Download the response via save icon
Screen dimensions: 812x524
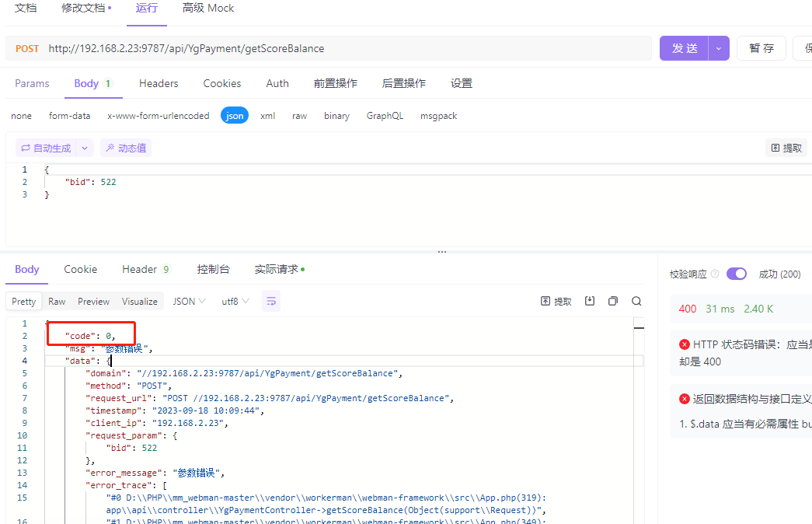coord(590,301)
